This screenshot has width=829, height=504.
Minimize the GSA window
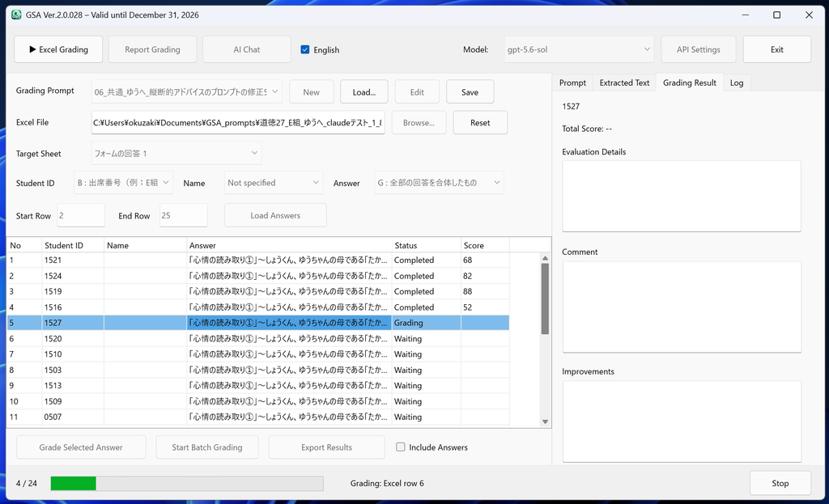point(746,15)
